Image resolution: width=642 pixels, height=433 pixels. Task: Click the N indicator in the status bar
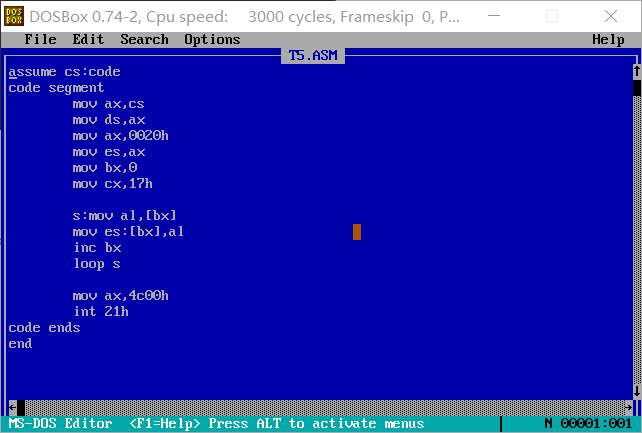[x=548, y=423]
